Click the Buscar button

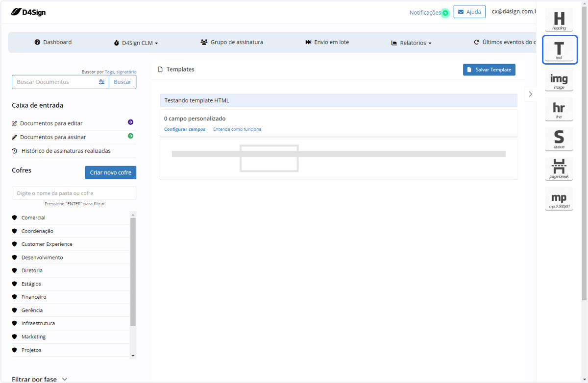[122, 82]
